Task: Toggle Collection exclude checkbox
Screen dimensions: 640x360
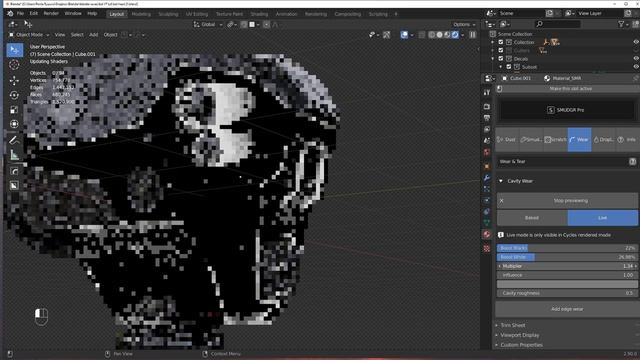Action: click(501, 42)
